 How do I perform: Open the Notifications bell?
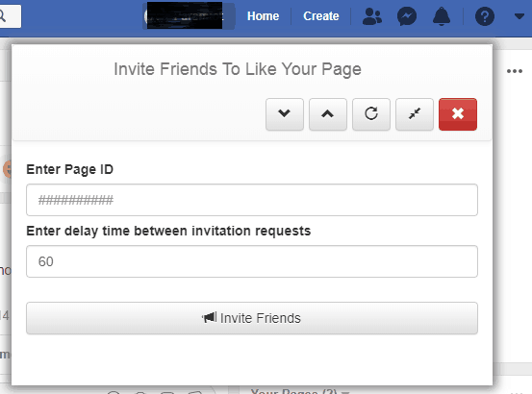pos(442,16)
